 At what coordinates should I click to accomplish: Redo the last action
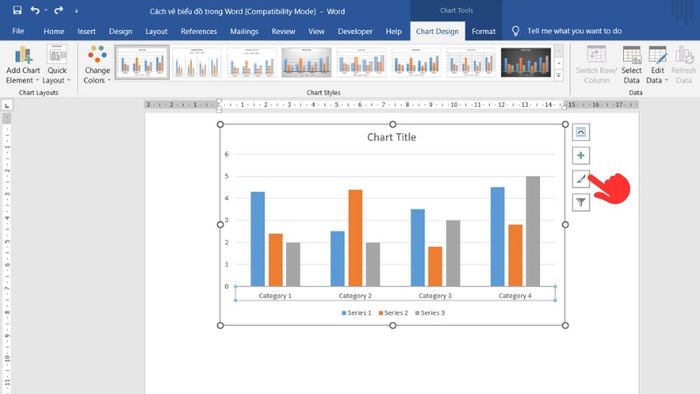tap(58, 10)
